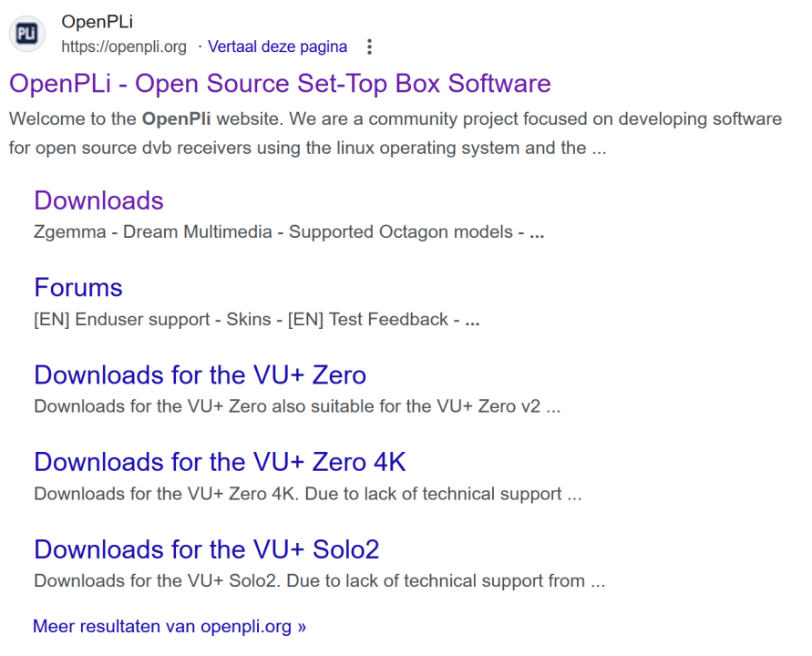Click "Supported Octagon models" in the Downloads snippet
Viewport: 812px width, 656px height.
pos(401,232)
